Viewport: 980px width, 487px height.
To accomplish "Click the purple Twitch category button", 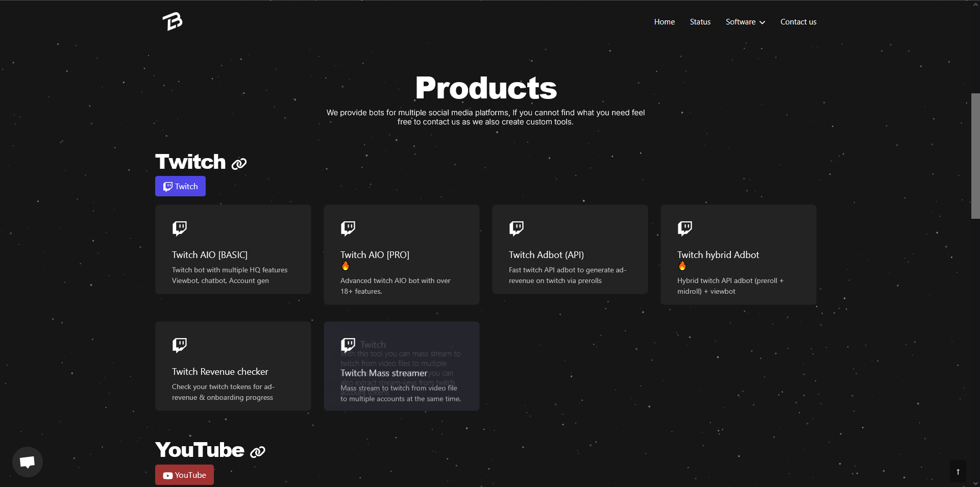I will coord(180,186).
